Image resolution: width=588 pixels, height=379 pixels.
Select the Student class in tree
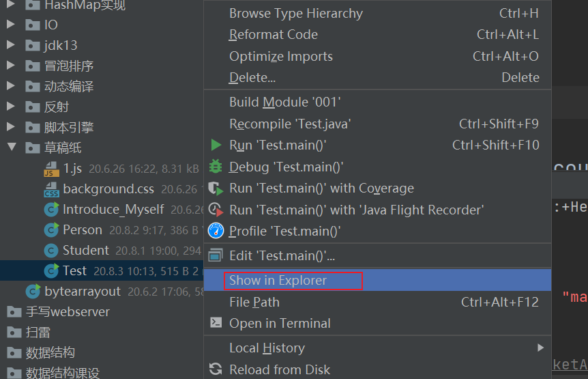pos(85,251)
